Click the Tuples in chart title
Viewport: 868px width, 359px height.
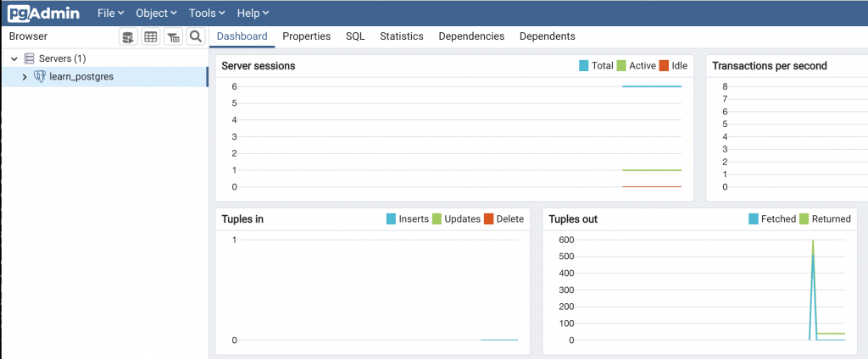pos(242,219)
